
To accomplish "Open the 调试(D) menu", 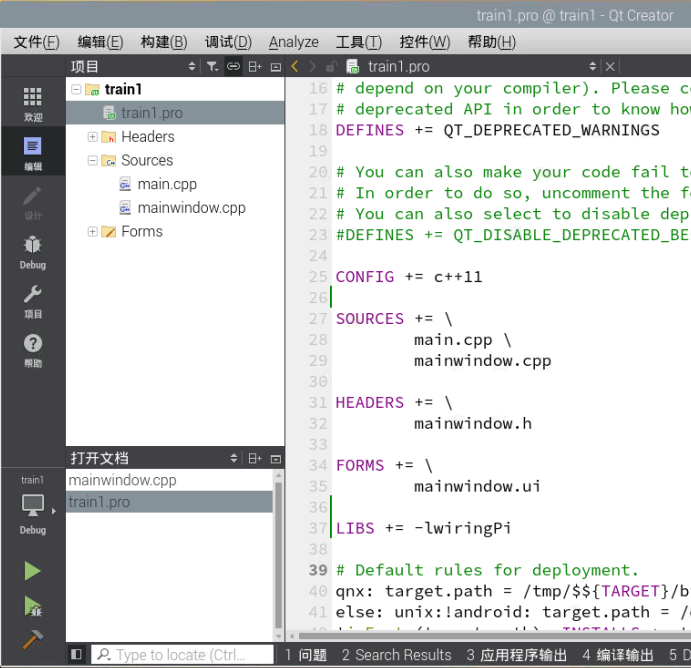I will [x=228, y=42].
